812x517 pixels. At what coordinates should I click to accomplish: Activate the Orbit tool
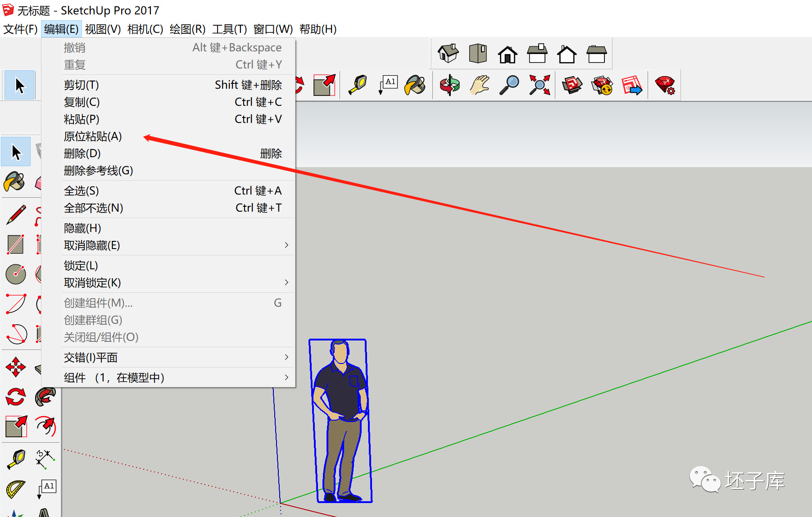(449, 85)
